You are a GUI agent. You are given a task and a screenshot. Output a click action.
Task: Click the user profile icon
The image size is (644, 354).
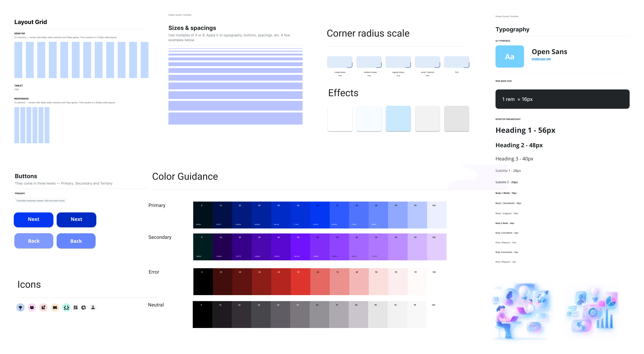click(x=93, y=308)
